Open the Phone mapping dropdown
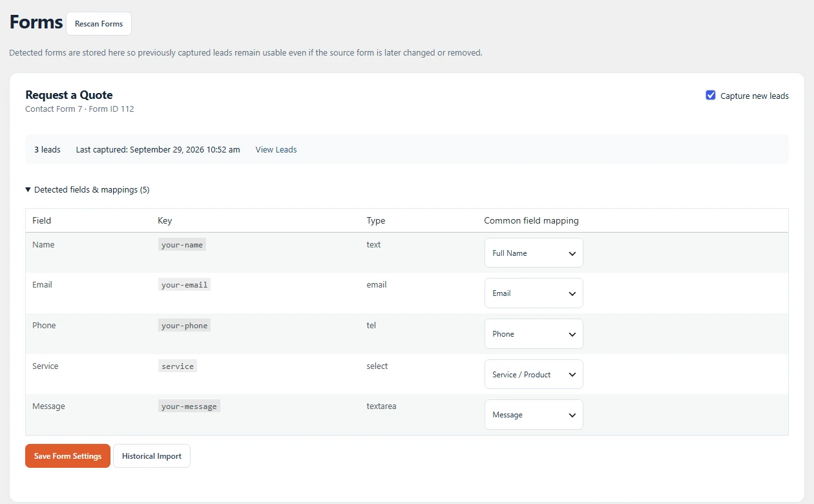Screen dimensions: 814x504 coord(534,334)
